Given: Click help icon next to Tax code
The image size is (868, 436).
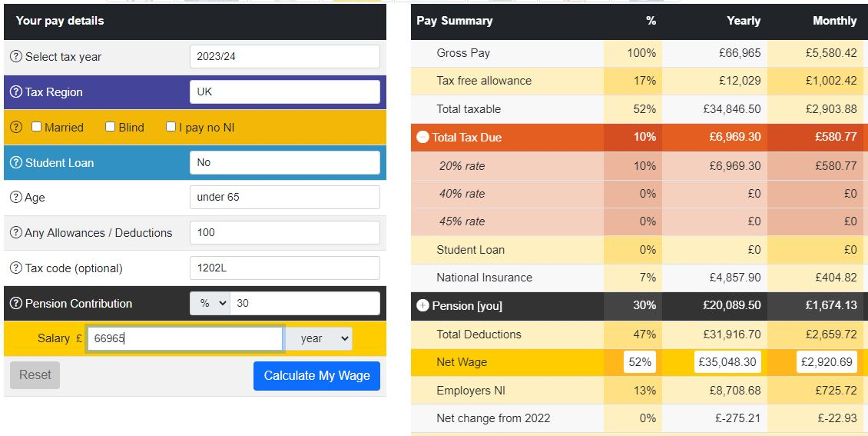Looking at the screenshot, I should click(16, 268).
